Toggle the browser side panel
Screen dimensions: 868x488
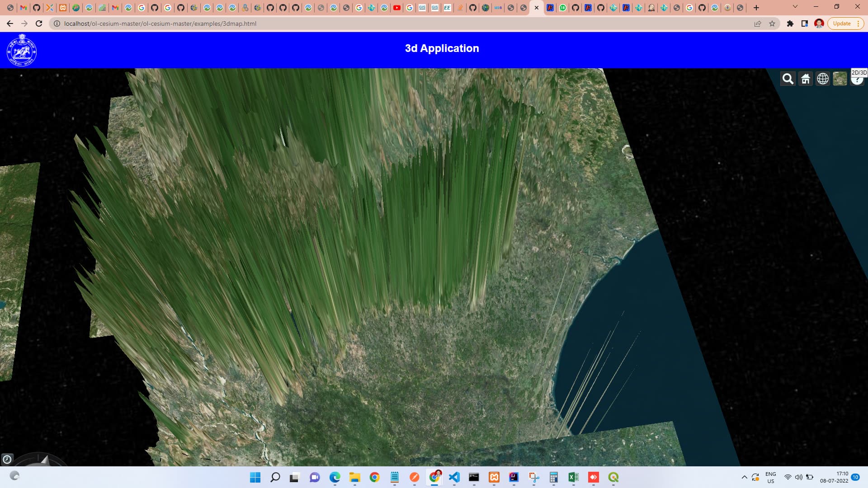(804, 23)
